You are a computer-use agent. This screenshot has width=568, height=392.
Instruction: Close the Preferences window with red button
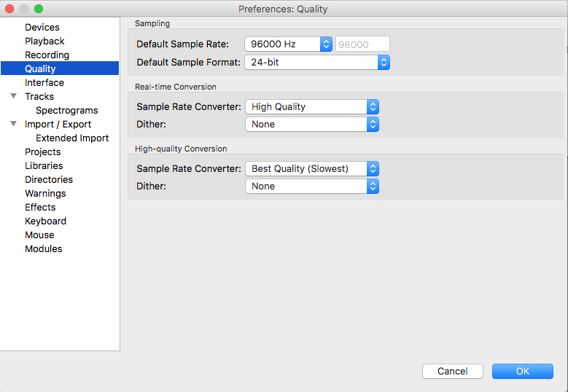click(9, 9)
